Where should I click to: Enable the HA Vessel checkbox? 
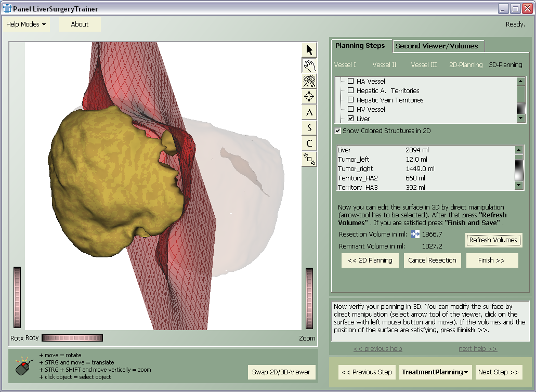coord(350,82)
